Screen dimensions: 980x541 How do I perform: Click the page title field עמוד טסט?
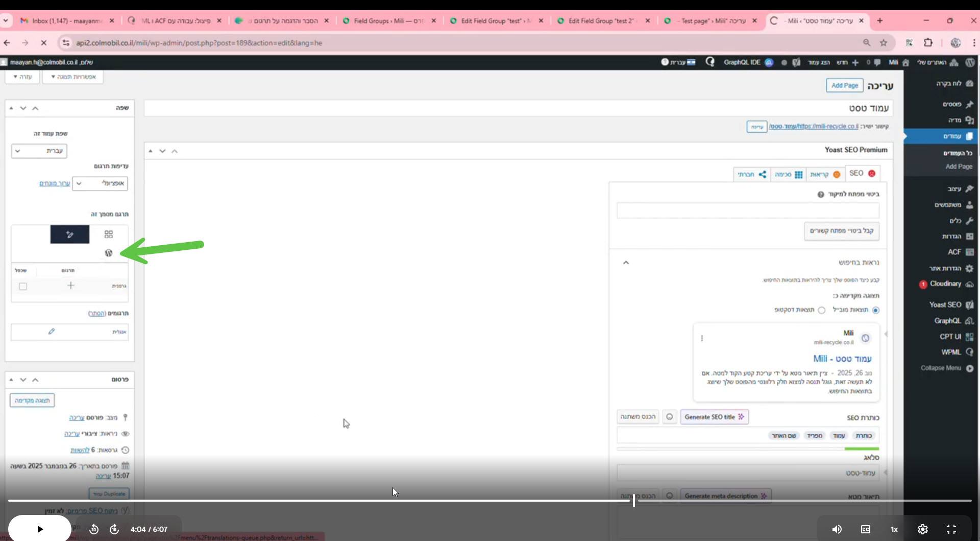point(519,108)
